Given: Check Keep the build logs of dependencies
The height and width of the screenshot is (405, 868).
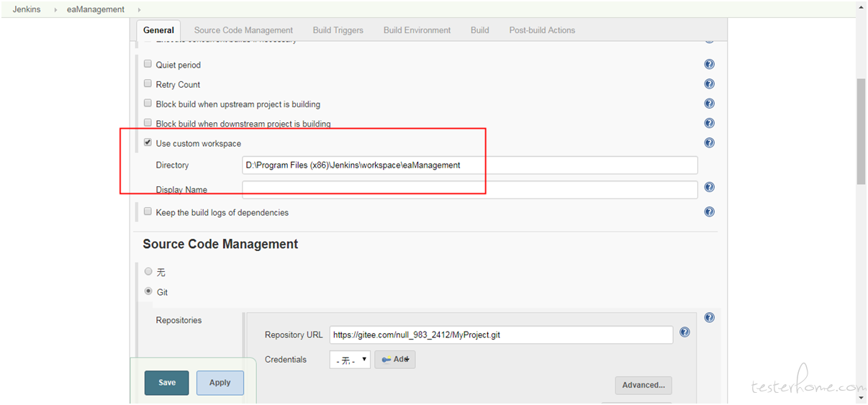Looking at the screenshot, I should (x=148, y=211).
